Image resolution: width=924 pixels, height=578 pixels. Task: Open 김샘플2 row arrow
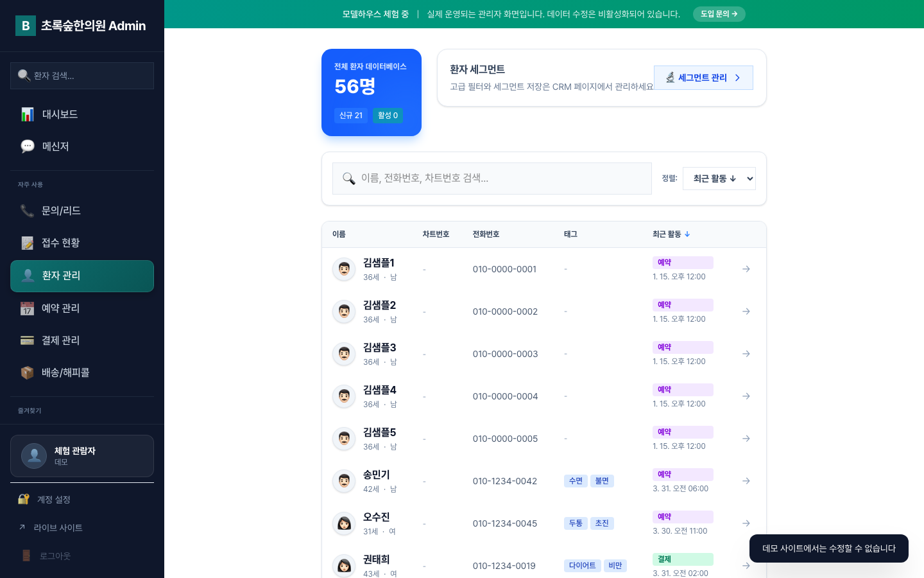coord(746,311)
